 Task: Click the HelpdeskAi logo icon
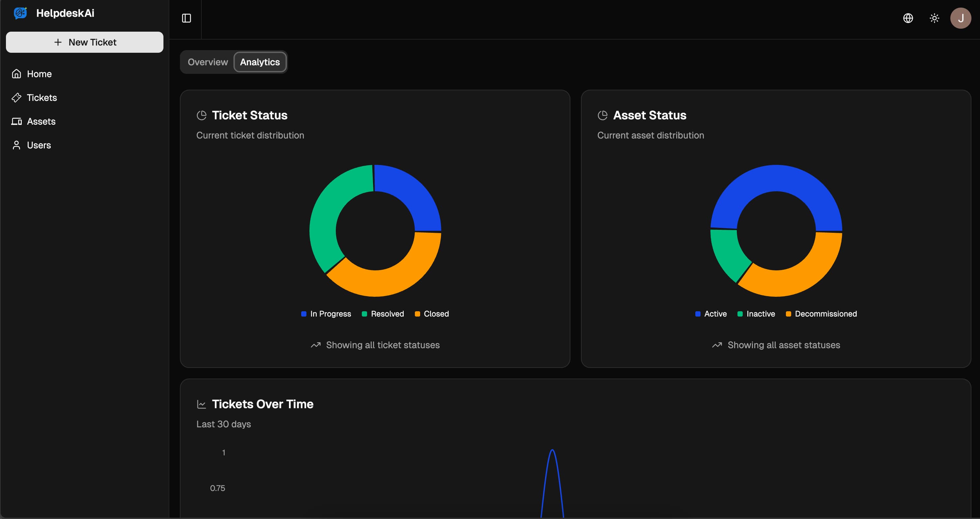20,13
